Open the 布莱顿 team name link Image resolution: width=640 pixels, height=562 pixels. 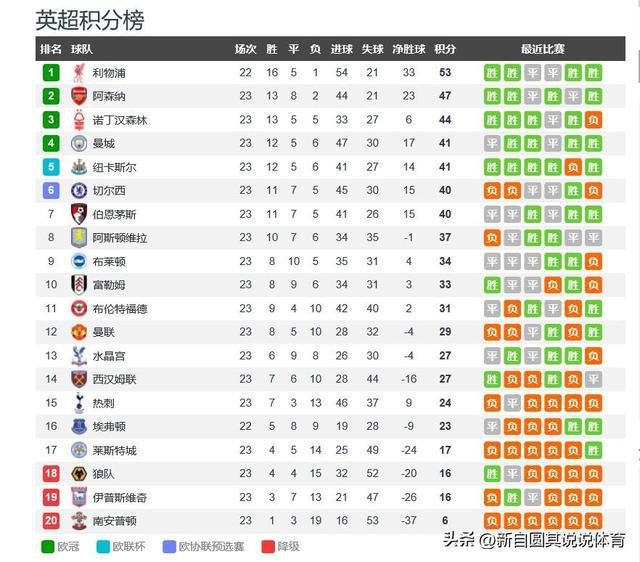coord(109,262)
